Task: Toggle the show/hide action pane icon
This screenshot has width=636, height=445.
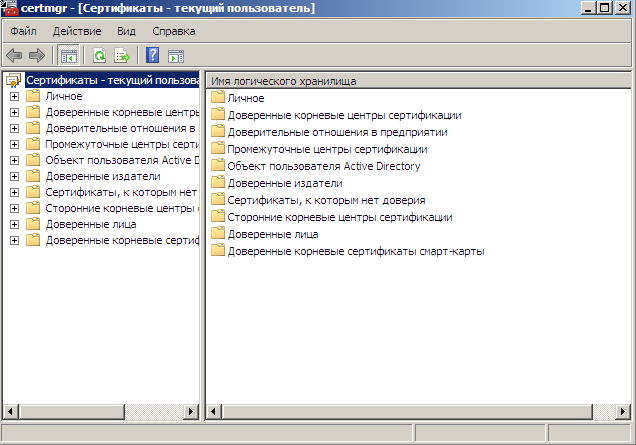Action: click(176, 56)
